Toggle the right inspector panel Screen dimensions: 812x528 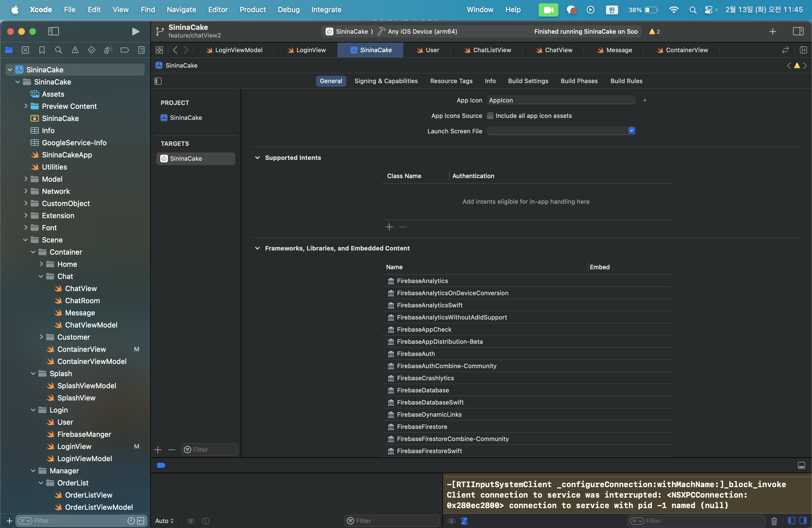coord(798,31)
